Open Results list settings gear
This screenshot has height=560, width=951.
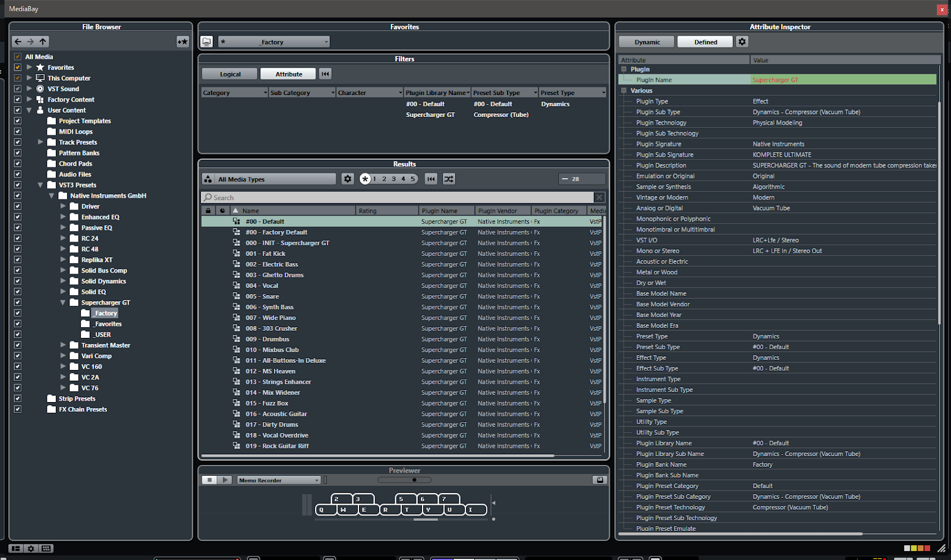click(348, 179)
